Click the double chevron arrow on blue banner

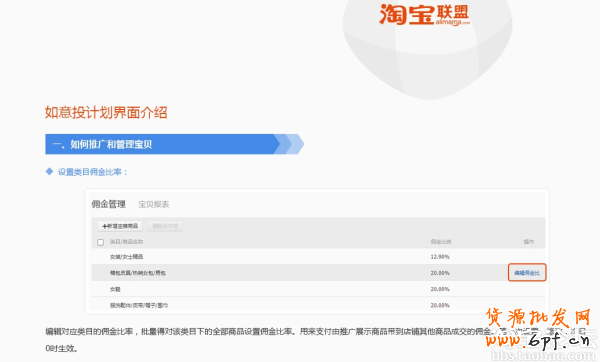[290, 144]
